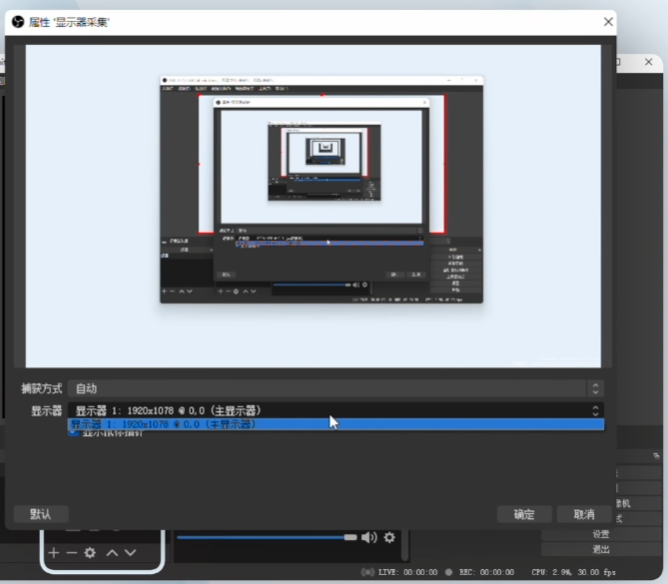Move the source up with up arrow
The height and width of the screenshot is (584, 668).
(112, 552)
